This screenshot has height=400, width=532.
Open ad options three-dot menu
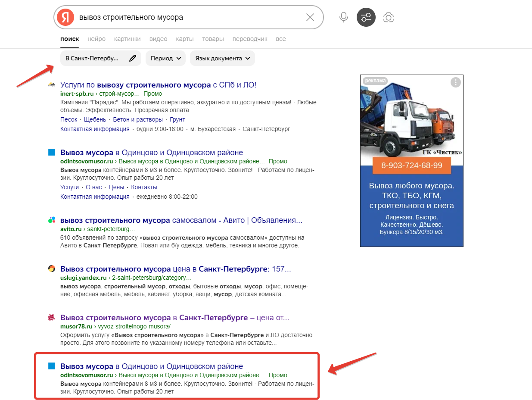click(x=456, y=82)
